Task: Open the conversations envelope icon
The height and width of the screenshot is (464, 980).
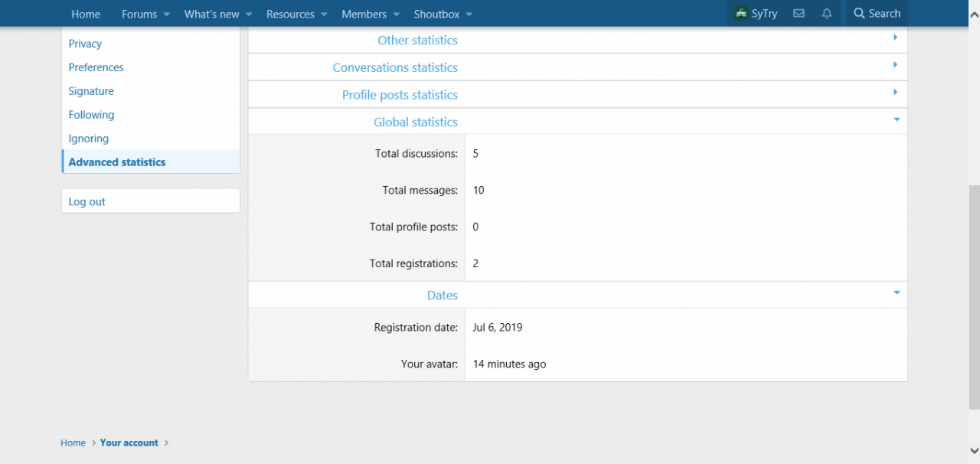Action: [x=799, y=14]
